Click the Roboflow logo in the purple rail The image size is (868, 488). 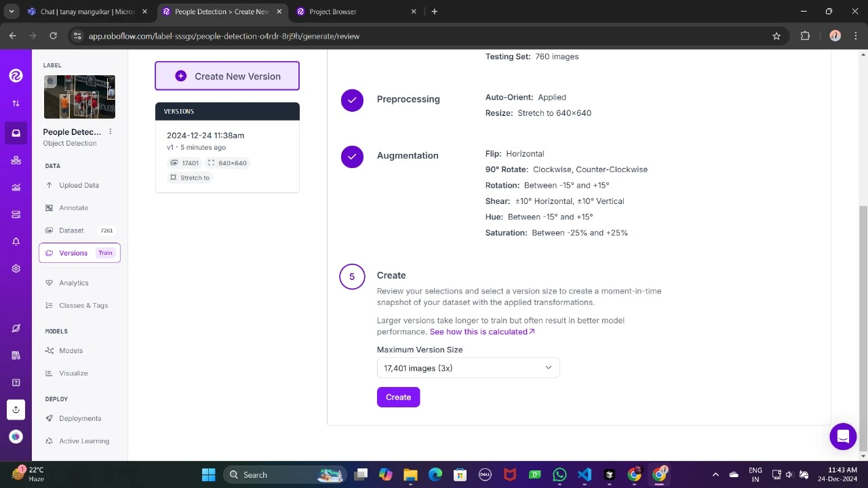tap(16, 76)
